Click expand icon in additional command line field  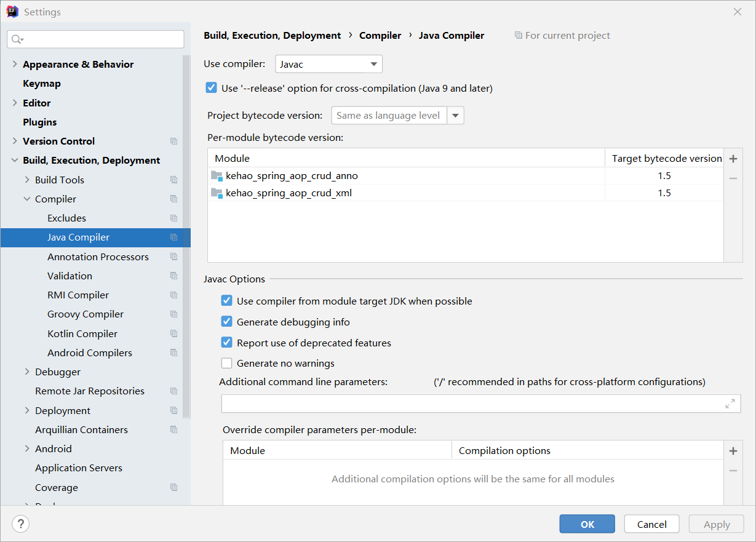coord(730,404)
